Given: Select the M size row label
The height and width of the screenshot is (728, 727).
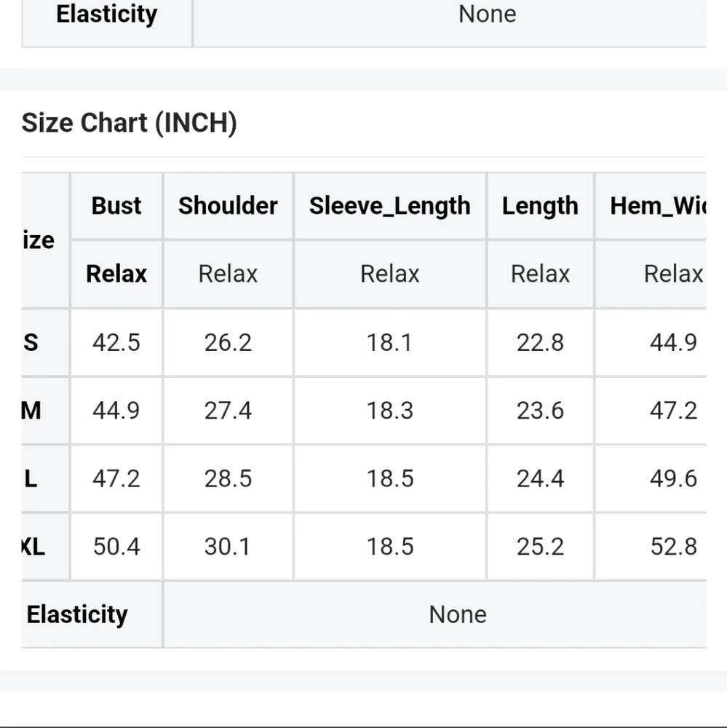Looking at the screenshot, I should (x=31, y=411).
